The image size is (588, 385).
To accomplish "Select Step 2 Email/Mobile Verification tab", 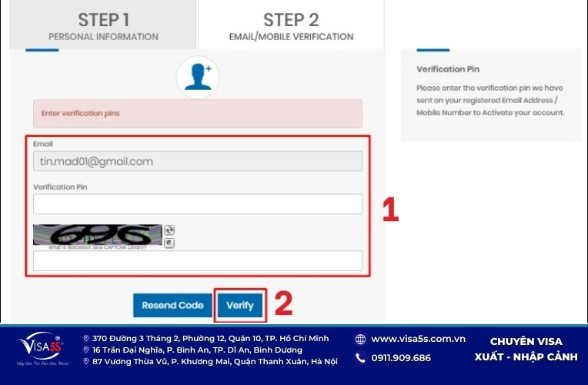I will (291, 25).
